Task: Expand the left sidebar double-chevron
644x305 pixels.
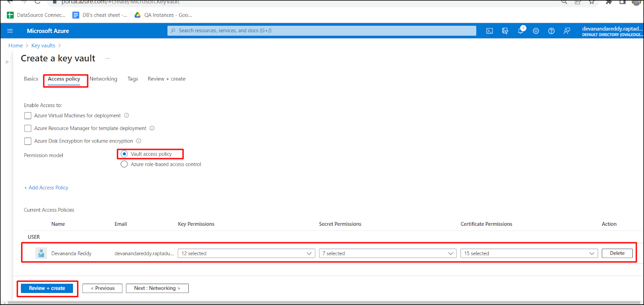Action: [x=7, y=62]
